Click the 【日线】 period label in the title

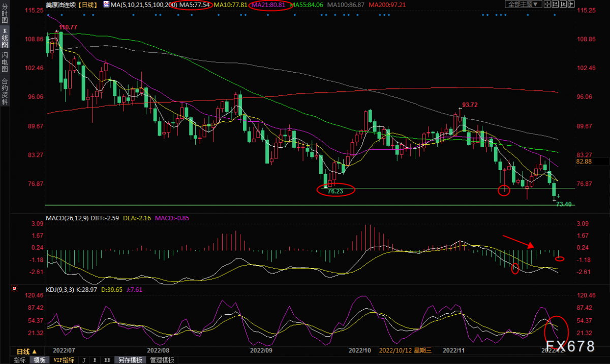click(88, 4)
